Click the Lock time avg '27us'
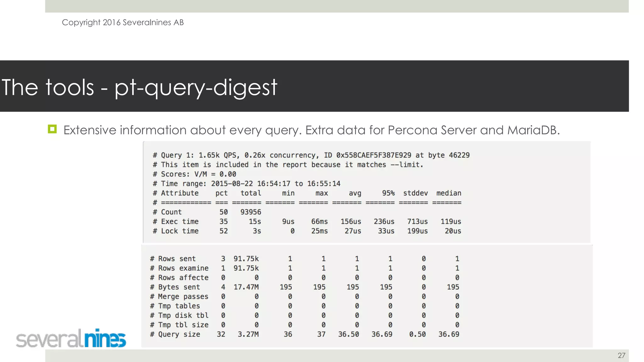 (353, 231)
